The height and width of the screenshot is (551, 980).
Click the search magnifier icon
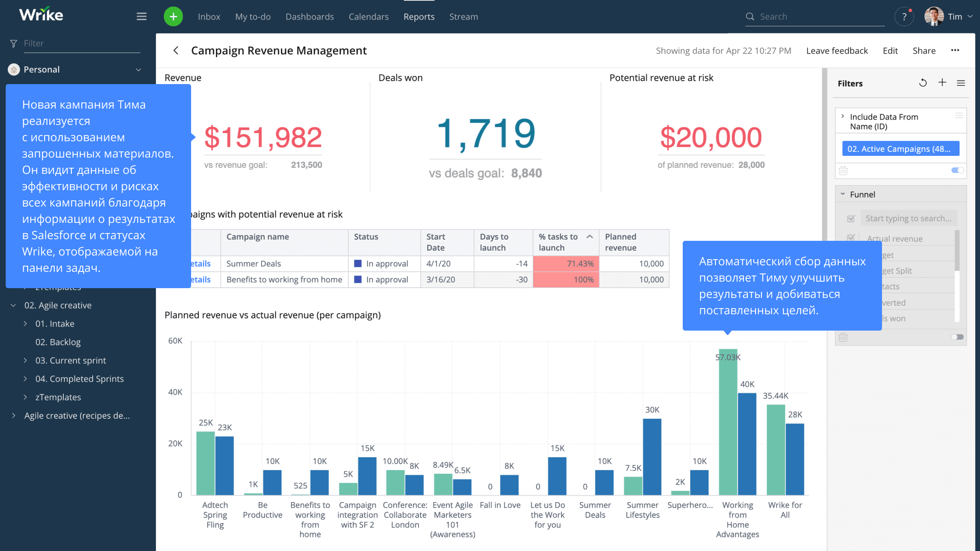(x=750, y=16)
